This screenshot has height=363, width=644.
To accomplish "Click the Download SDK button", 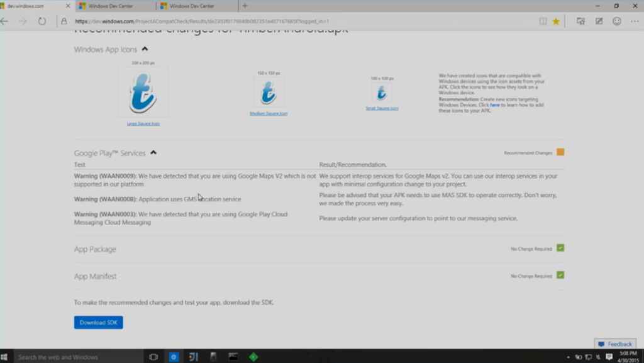I will click(x=99, y=322).
